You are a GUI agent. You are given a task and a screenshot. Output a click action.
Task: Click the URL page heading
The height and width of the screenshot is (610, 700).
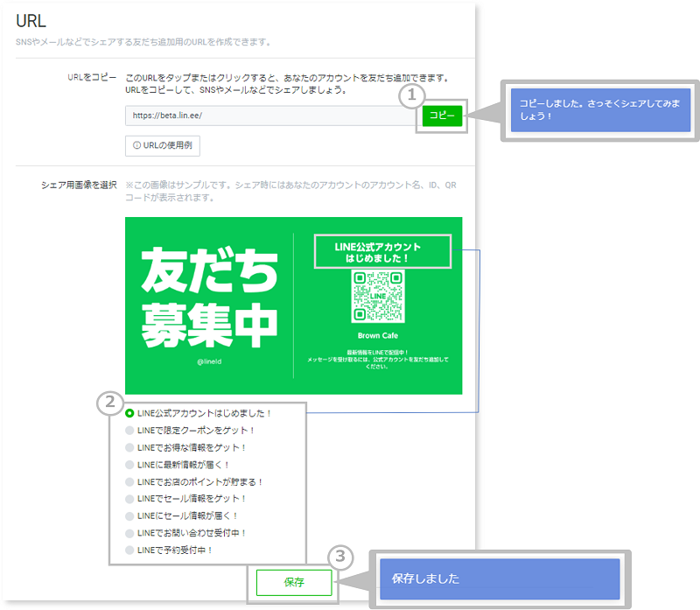coord(31,21)
